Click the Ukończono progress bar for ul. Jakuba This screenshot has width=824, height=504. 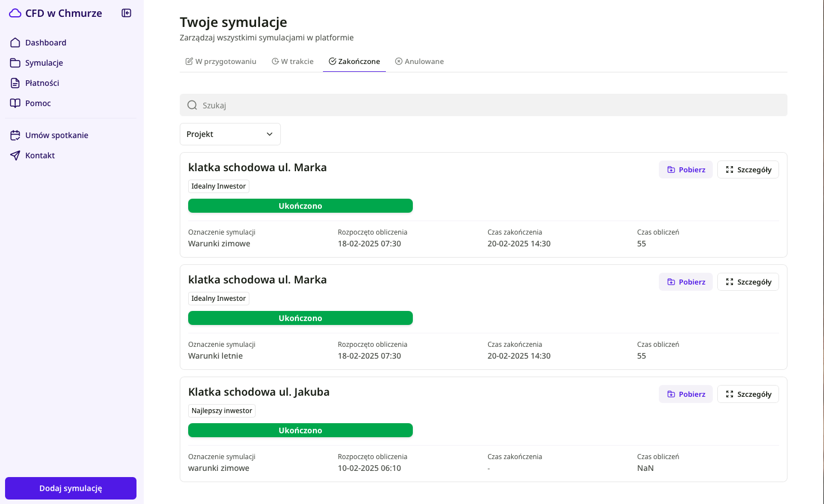click(301, 430)
